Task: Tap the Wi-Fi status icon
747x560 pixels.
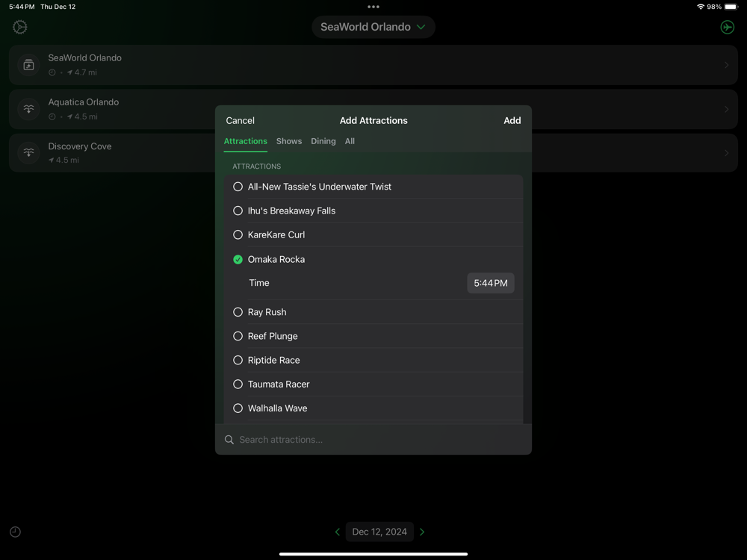Action: 701,7
